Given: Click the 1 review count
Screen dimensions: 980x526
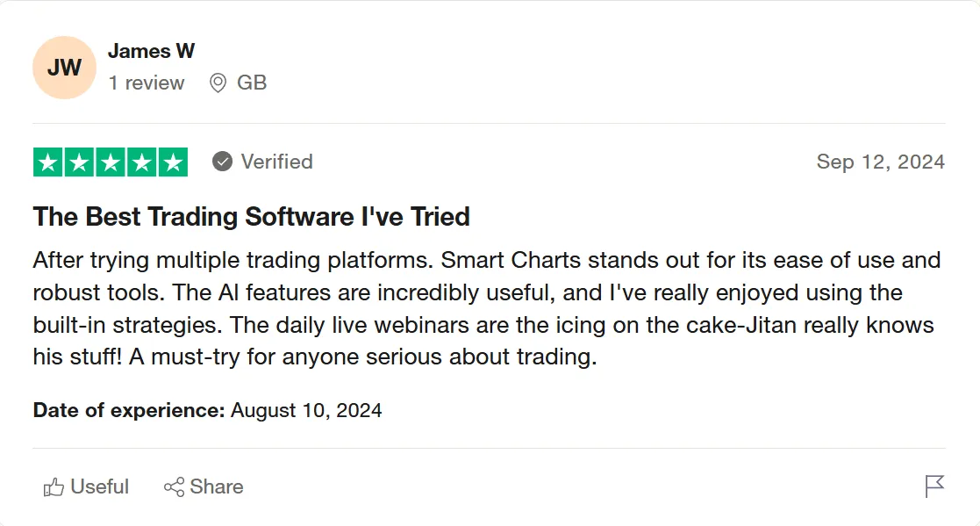Looking at the screenshot, I should 147,83.
